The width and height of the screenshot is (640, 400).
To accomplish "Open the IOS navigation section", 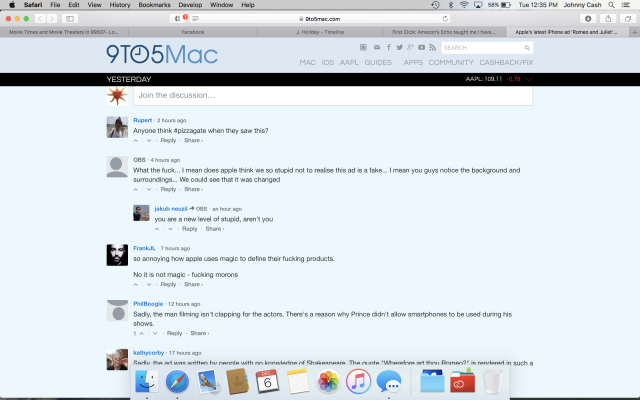I will coord(328,62).
